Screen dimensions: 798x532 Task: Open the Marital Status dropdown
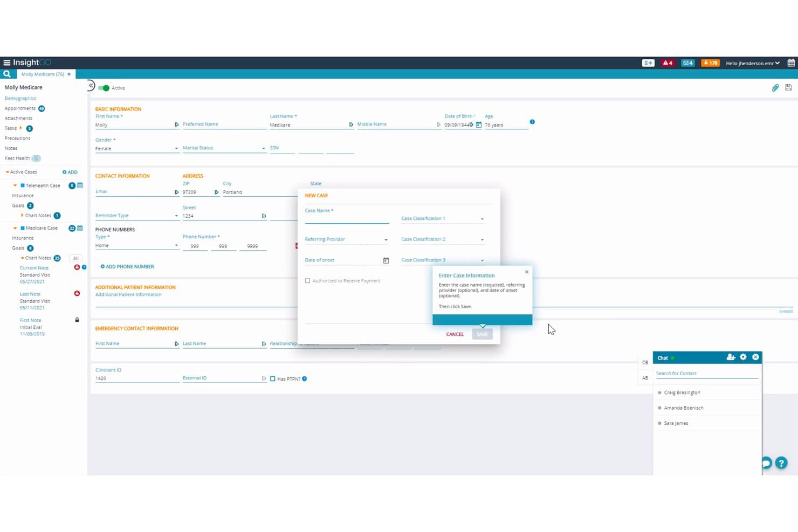(224, 148)
